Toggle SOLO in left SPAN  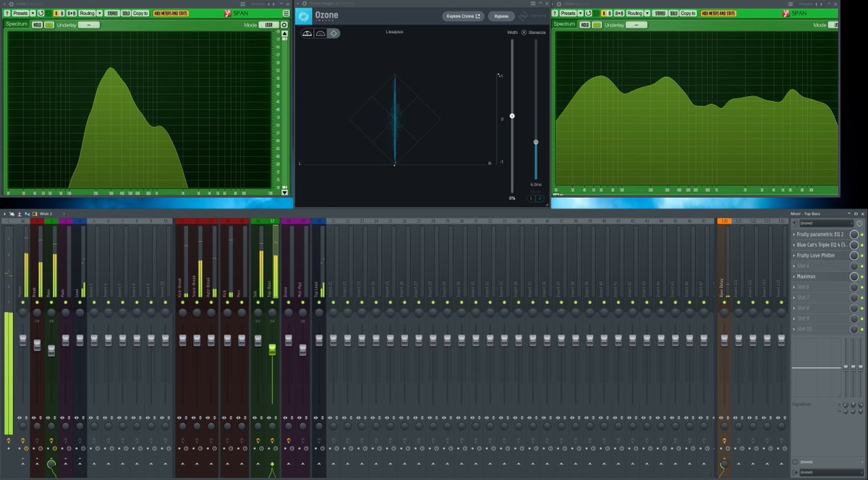click(x=126, y=13)
